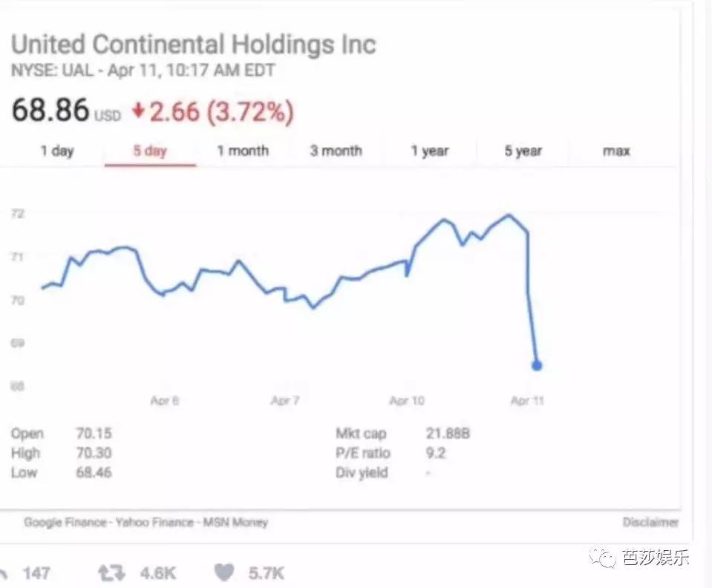Click the reply icon next to 147

(4, 573)
